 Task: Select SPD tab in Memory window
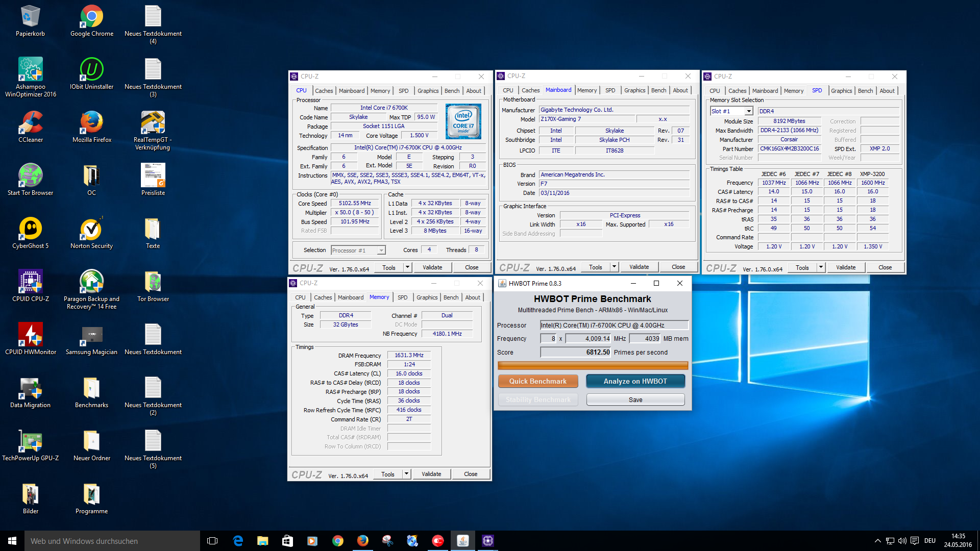pos(402,297)
